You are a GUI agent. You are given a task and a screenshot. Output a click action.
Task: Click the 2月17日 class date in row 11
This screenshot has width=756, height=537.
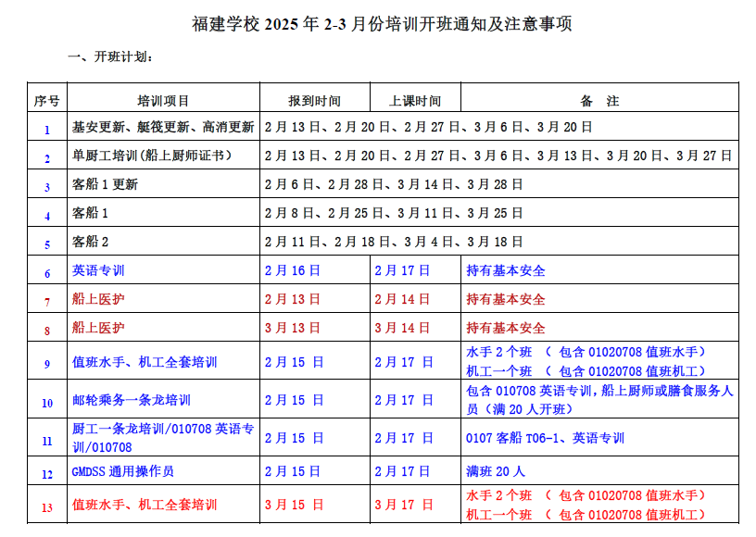[404, 438]
